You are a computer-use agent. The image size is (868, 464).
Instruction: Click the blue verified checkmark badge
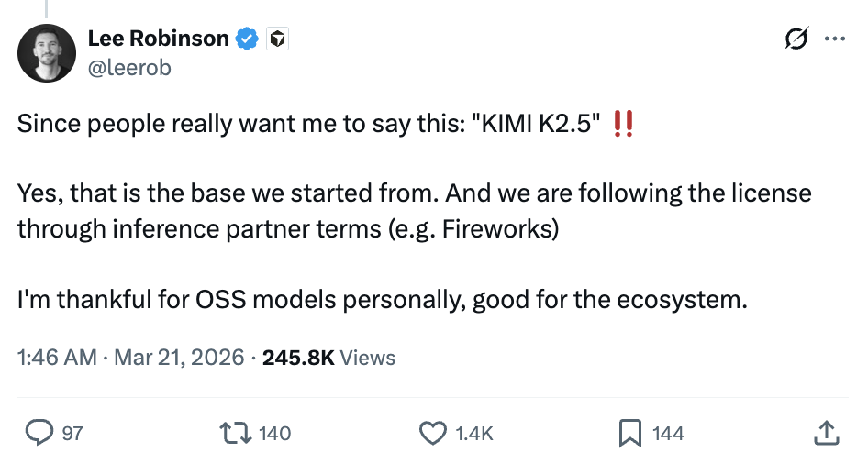click(247, 39)
